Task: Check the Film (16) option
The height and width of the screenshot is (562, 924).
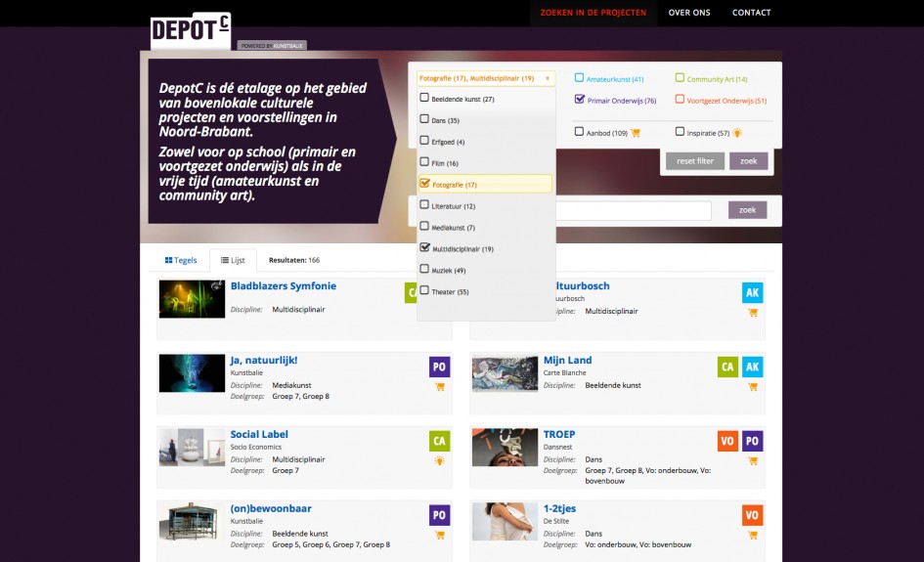Action: tap(424, 162)
